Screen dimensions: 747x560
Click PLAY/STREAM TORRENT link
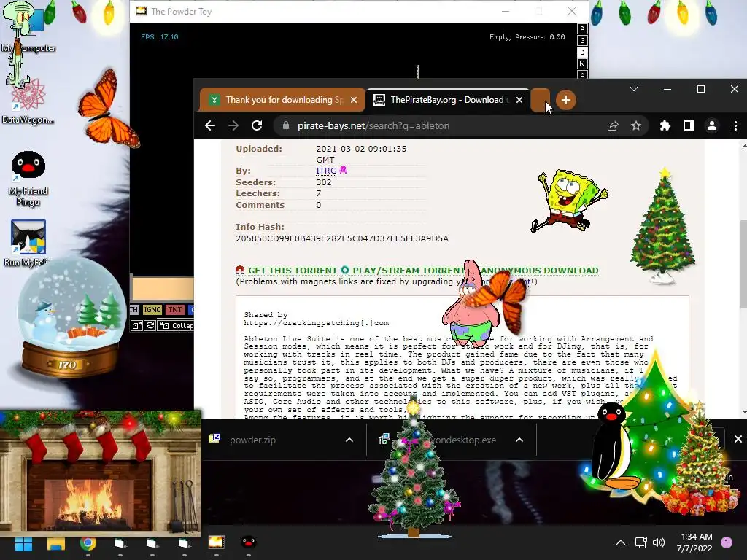coord(409,271)
